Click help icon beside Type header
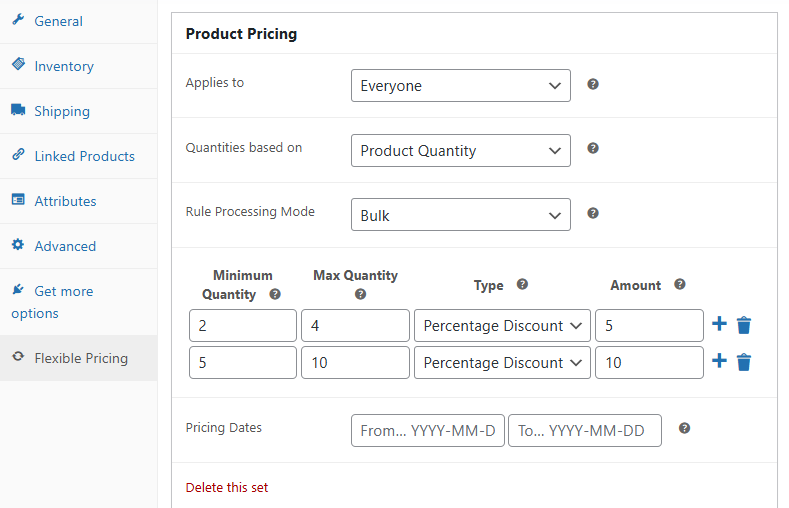Viewport: 789px width, 508px height. [522, 285]
